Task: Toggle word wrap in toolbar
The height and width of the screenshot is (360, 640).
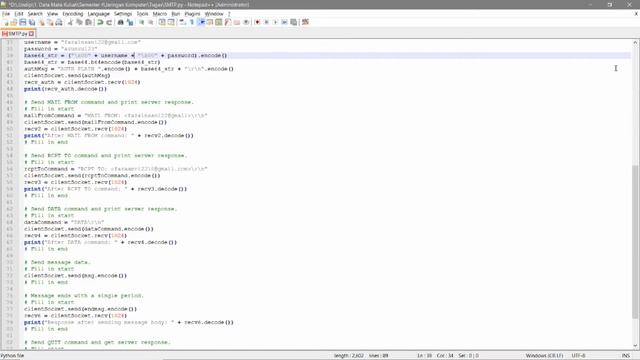Action: 182,22
